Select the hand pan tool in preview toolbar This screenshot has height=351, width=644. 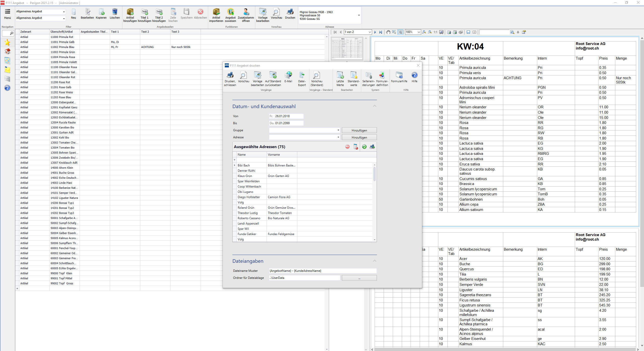tap(388, 32)
